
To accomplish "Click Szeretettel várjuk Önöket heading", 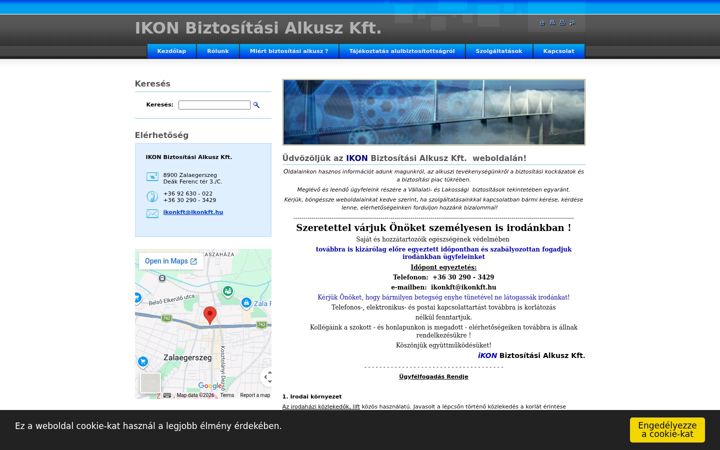I will coord(433,228).
